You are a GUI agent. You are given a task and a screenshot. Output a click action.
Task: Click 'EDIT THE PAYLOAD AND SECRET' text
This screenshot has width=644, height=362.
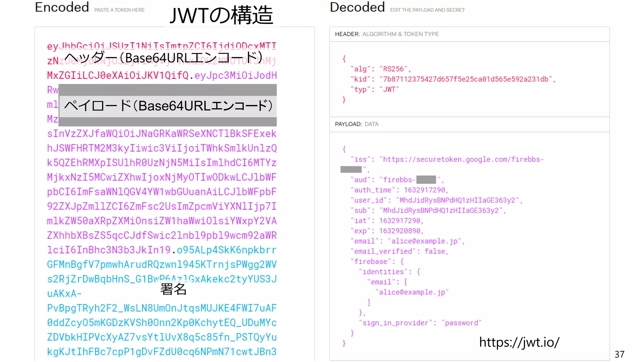click(x=427, y=10)
